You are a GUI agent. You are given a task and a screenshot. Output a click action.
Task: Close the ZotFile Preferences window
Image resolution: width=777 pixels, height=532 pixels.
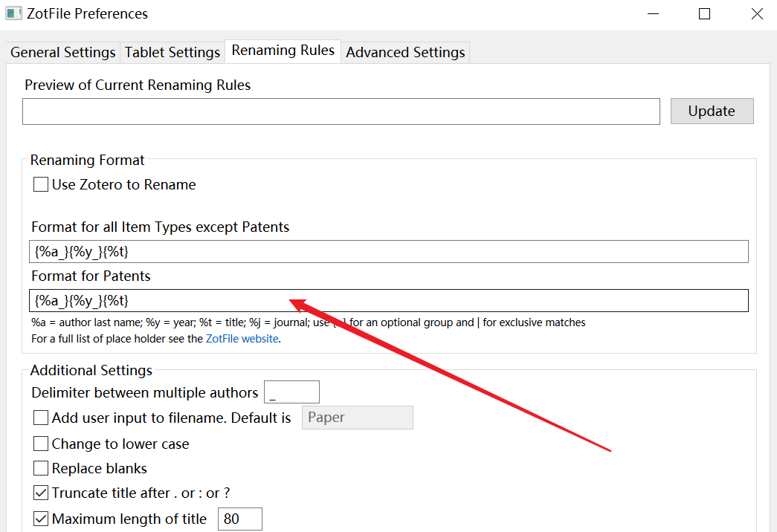[x=757, y=14]
